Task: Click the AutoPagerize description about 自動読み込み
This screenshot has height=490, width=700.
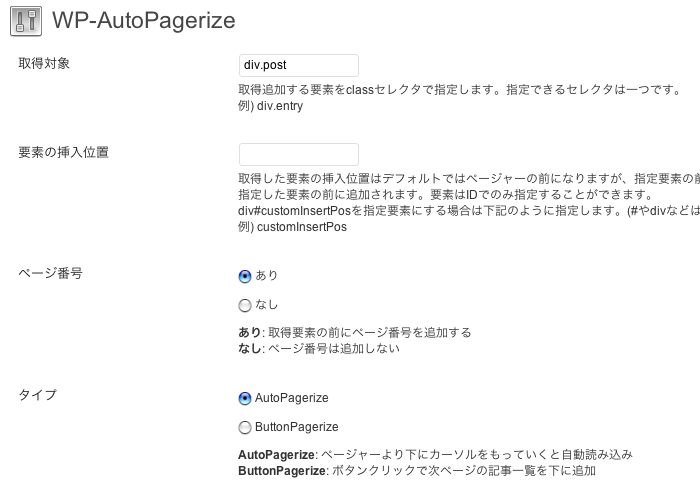Action: click(436, 455)
